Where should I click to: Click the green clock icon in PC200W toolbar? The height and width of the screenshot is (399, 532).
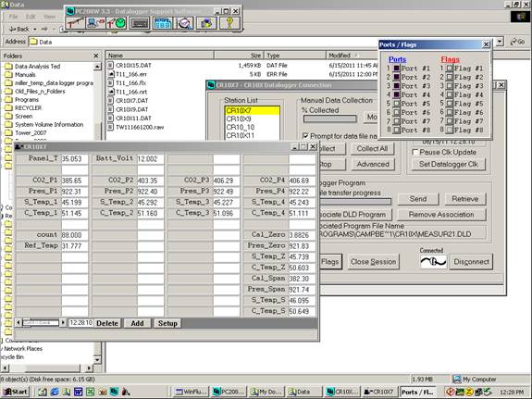[117, 23]
